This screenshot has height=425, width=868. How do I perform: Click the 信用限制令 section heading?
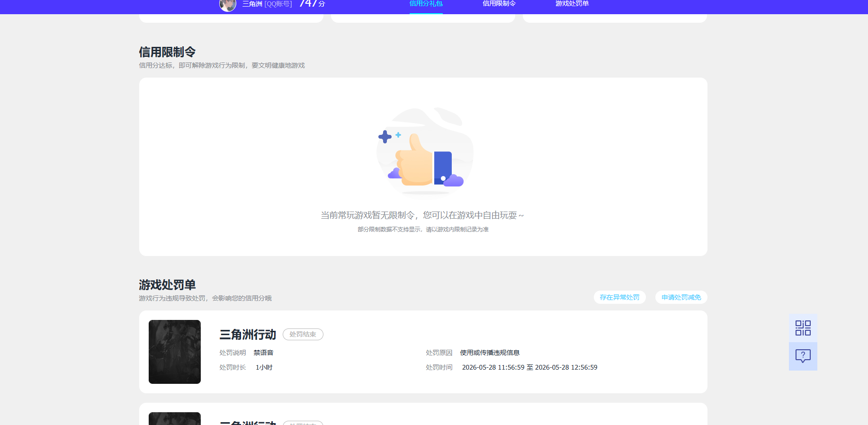coord(167,52)
